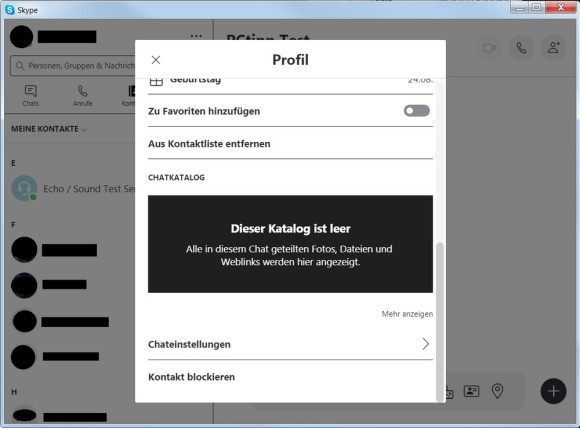
Task: Click the contact card share icon
Action: [x=471, y=391]
